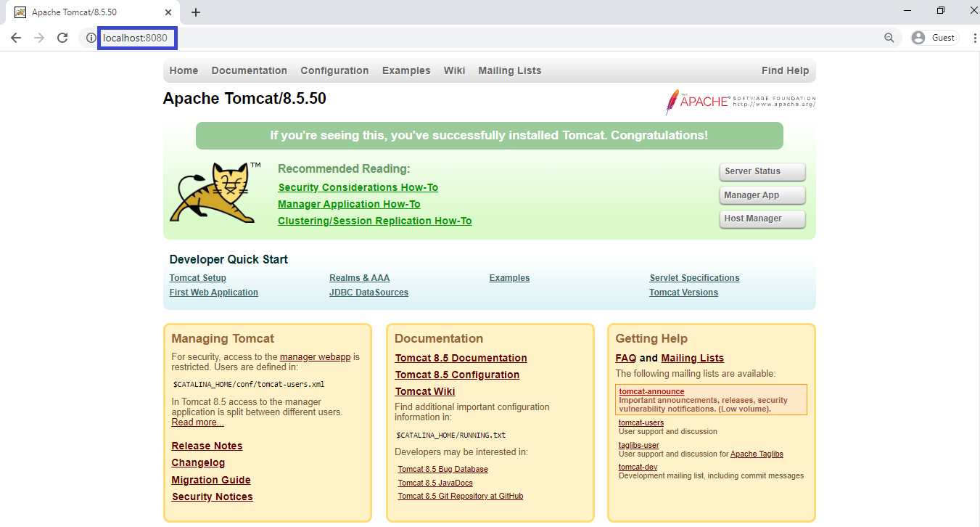This screenshot has width=980, height=527.
Task: Click the Developer Quick Start heading
Action: [x=228, y=259]
